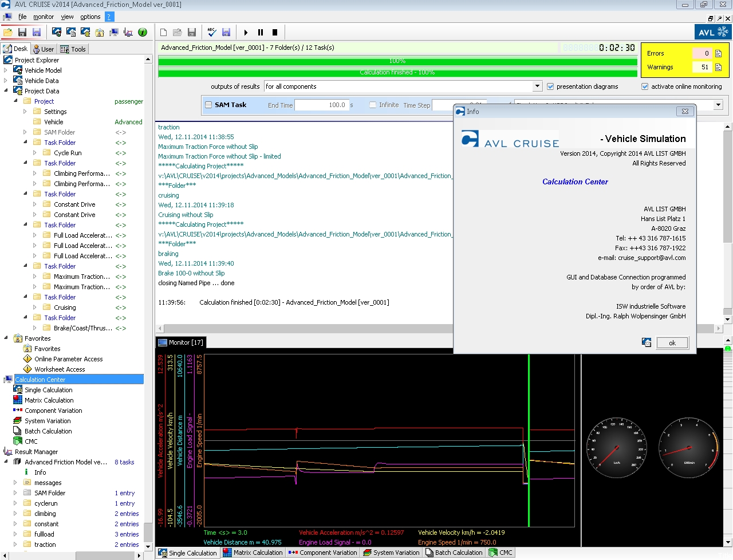This screenshot has width=733, height=560.
Task: Stop the calculation
Action: (275, 33)
